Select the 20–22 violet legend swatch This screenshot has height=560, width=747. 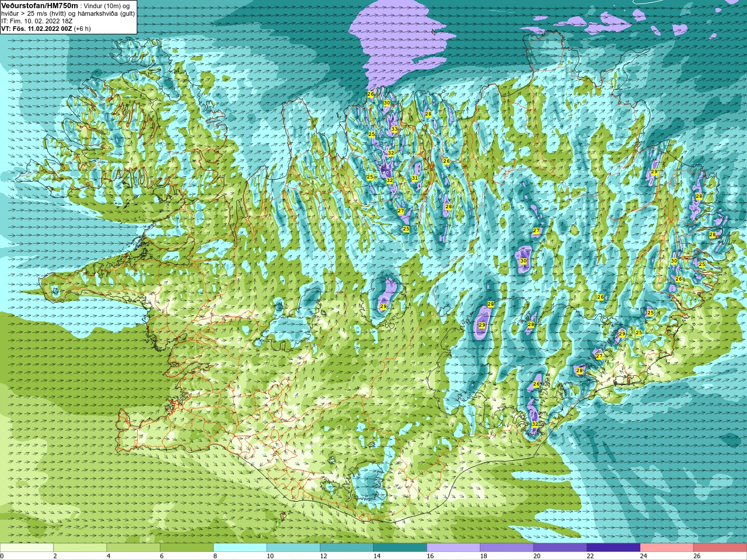560,548
